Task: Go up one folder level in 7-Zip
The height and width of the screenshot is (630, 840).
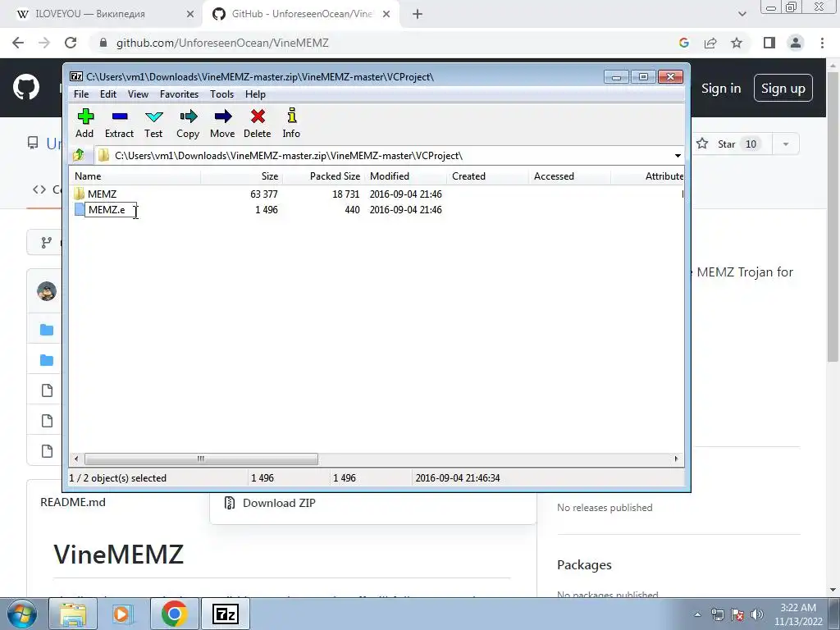Action: [79, 155]
